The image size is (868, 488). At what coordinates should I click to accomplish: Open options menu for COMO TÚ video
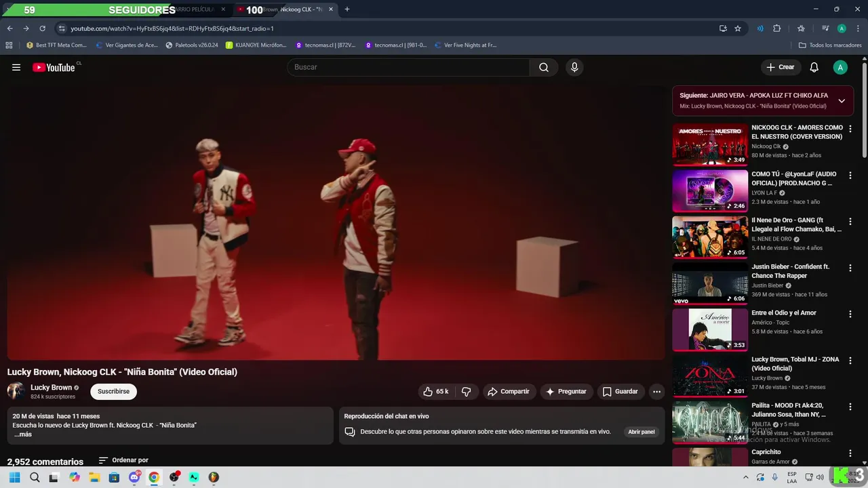click(x=850, y=176)
